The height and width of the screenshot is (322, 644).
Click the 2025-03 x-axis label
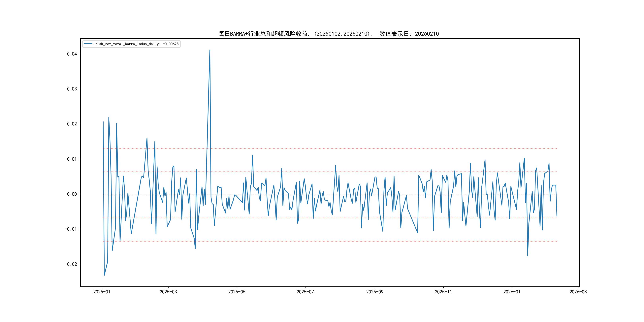(x=168, y=292)
